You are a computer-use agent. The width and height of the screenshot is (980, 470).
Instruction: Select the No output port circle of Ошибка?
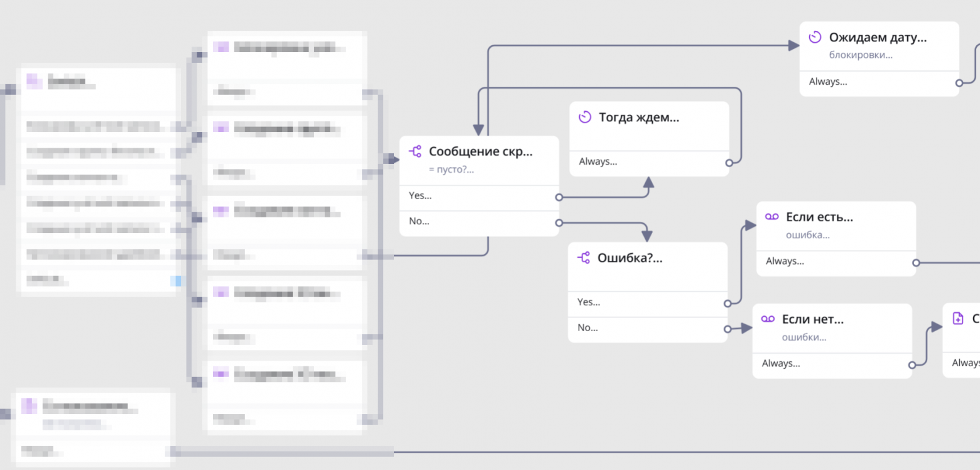pyautogui.click(x=727, y=329)
